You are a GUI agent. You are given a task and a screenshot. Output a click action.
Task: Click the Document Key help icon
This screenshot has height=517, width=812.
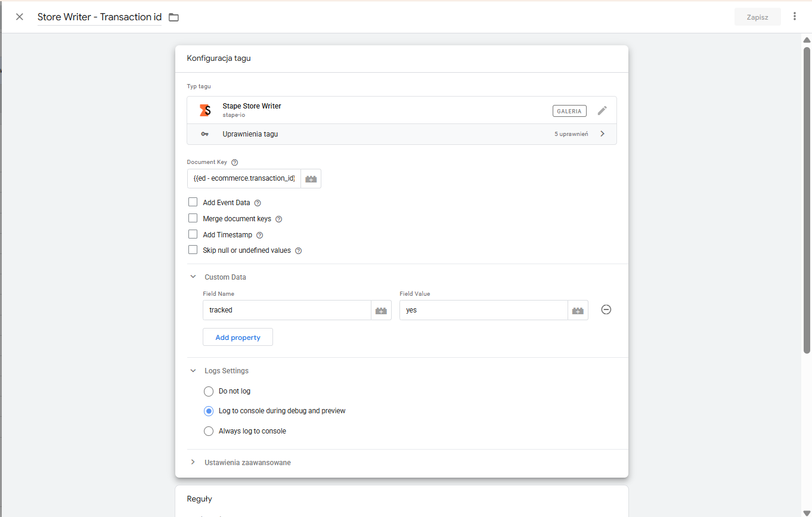tap(234, 162)
